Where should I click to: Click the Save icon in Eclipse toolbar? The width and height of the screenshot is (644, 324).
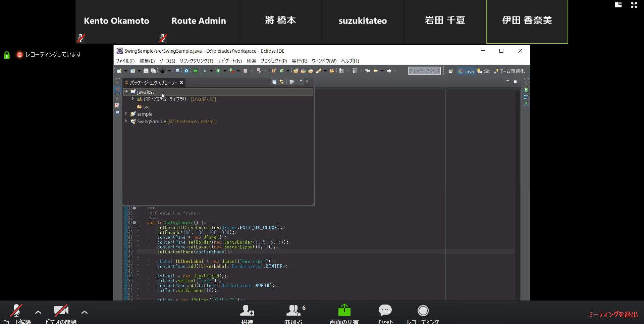146,71
